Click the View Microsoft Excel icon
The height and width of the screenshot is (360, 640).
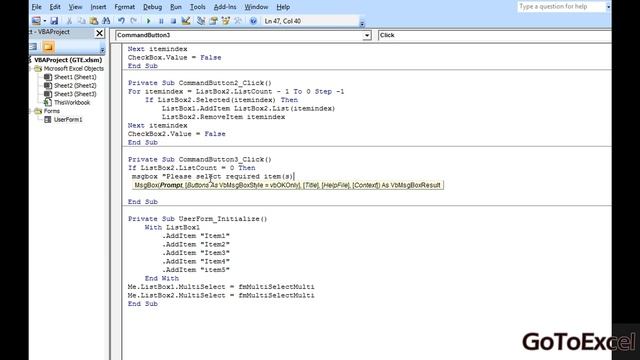tap(36, 21)
